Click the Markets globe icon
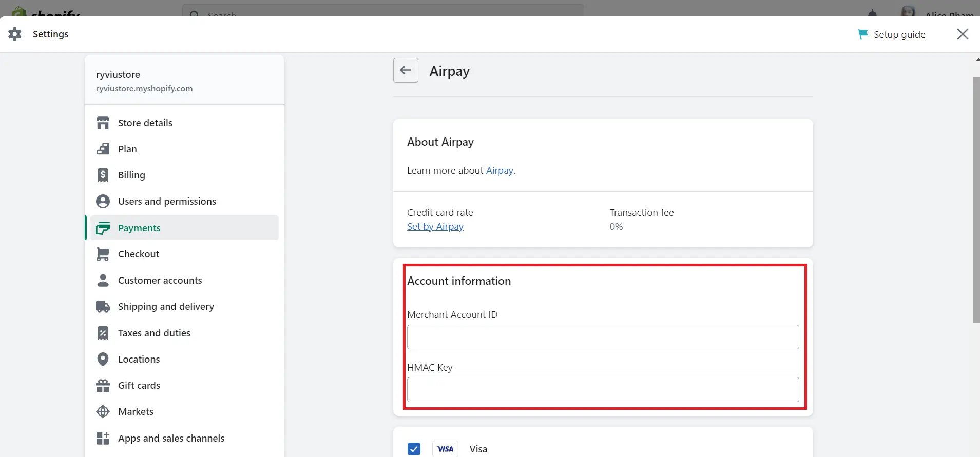This screenshot has height=457, width=980. tap(103, 412)
